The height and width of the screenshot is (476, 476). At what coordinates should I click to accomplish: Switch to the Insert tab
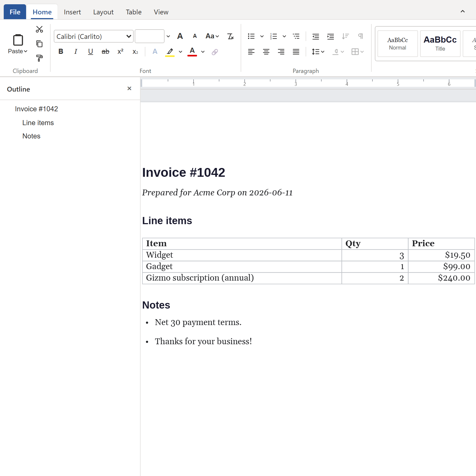[72, 12]
